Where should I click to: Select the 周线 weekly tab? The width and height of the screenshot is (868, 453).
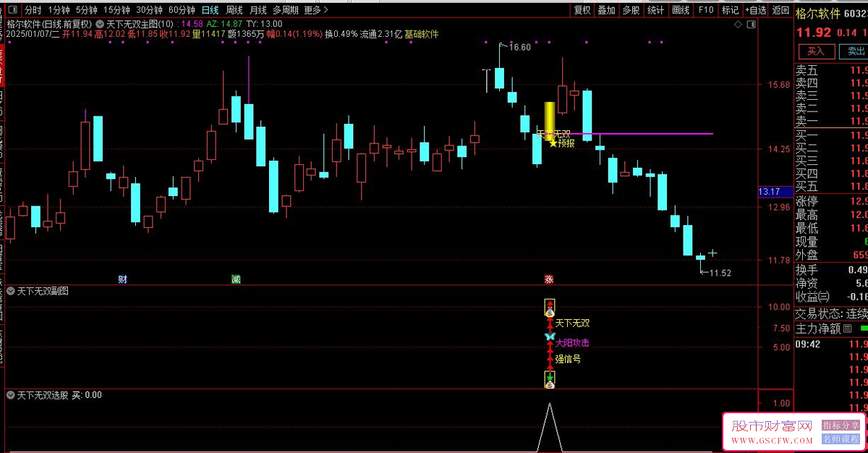tap(234, 10)
